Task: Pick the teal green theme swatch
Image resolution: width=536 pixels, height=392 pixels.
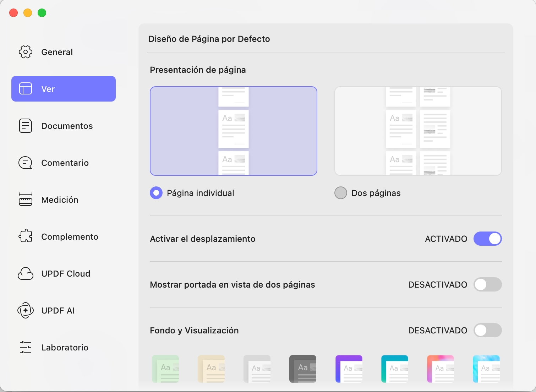Action: 395,369
